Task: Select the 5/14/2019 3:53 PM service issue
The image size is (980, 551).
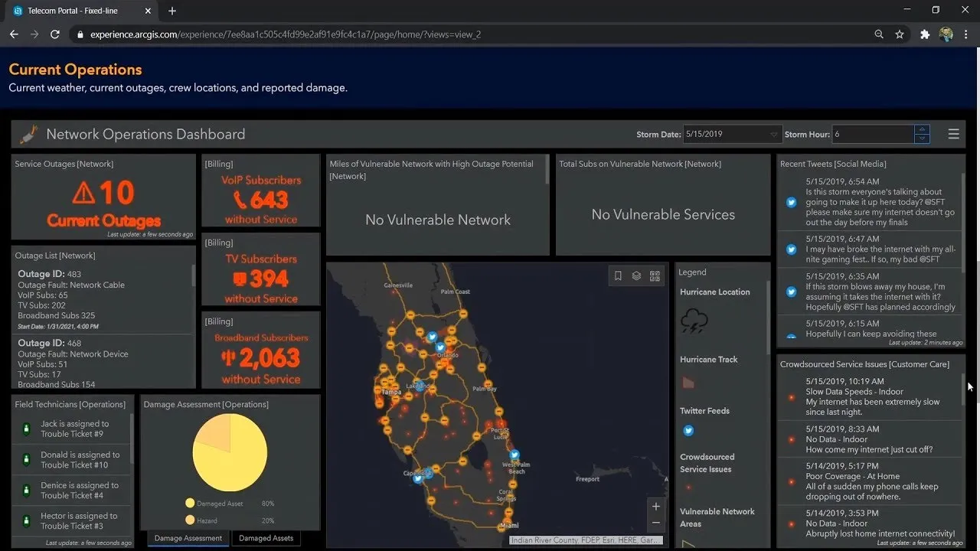Action: click(x=870, y=523)
